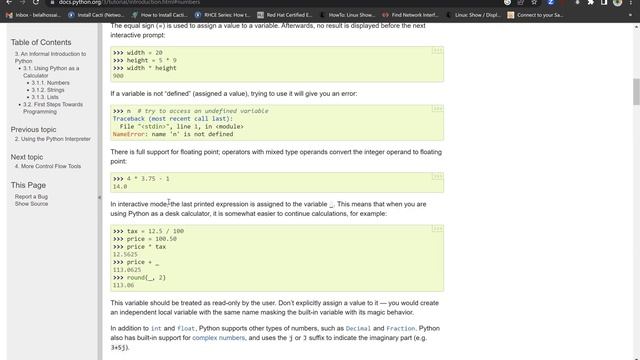Click the result '12.5625' in the tax example
The image size is (640, 360).
pyautogui.click(x=125, y=255)
